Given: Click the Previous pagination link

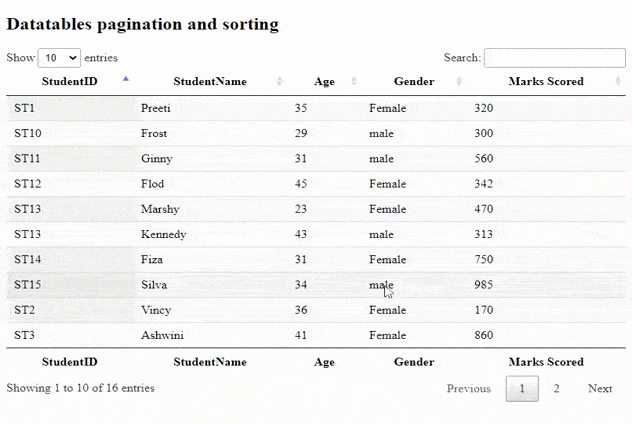Looking at the screenshot, I should 468,389.
